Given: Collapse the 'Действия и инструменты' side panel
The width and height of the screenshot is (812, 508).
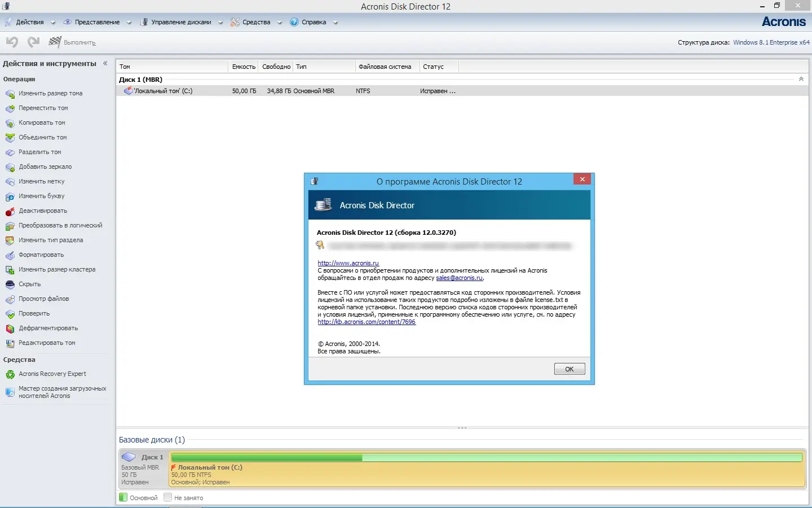Looking at the screenshot, I should coord(105,63).
